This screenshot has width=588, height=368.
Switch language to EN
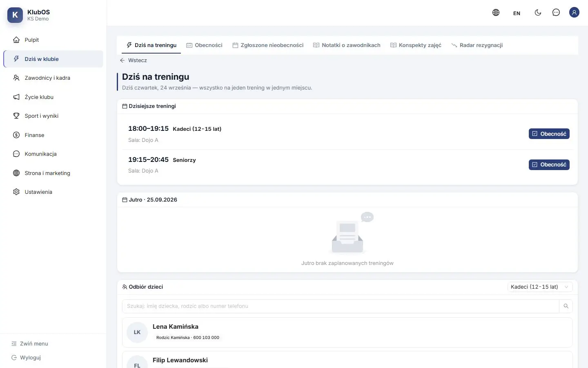pos(517,13)
